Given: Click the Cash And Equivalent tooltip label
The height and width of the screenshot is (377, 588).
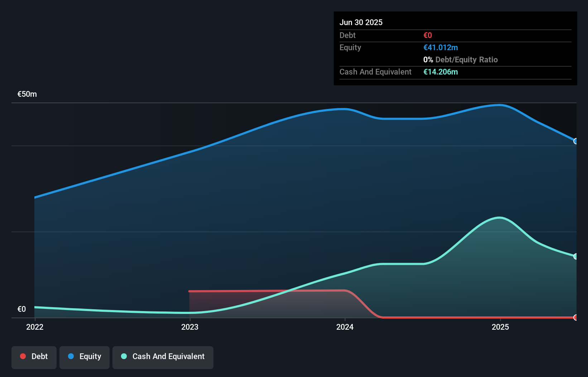Looking at the screenshot, I should click(x=375, y=72).
